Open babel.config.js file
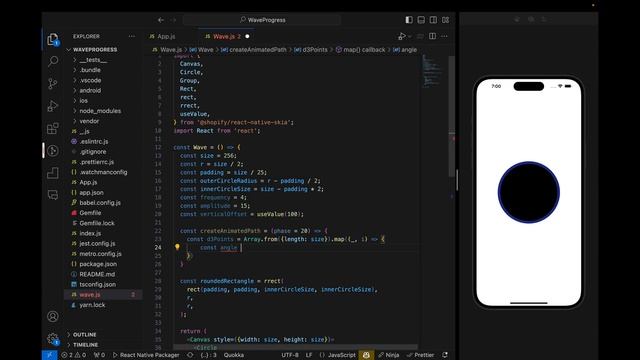The height and width of the screenshot is (360, 640). (100, 202)
